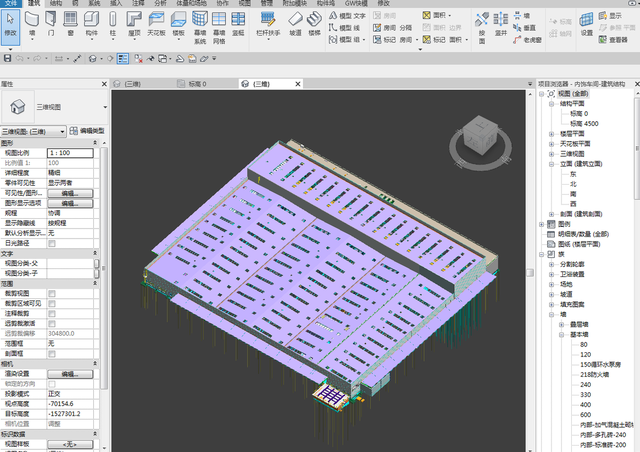The width and height of the screenshot is (640, 452).
Task: Select the 屋顶 (Roof) tool
Action: pos(134,25)
